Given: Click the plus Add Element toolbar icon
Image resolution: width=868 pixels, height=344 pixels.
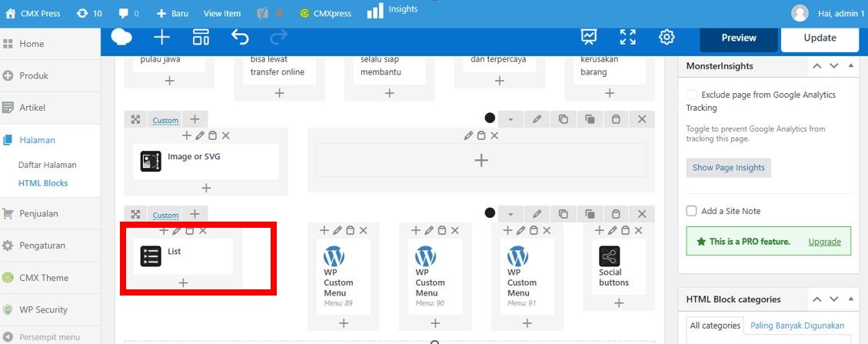Looking at the screenshot, I should pos(161,37).
